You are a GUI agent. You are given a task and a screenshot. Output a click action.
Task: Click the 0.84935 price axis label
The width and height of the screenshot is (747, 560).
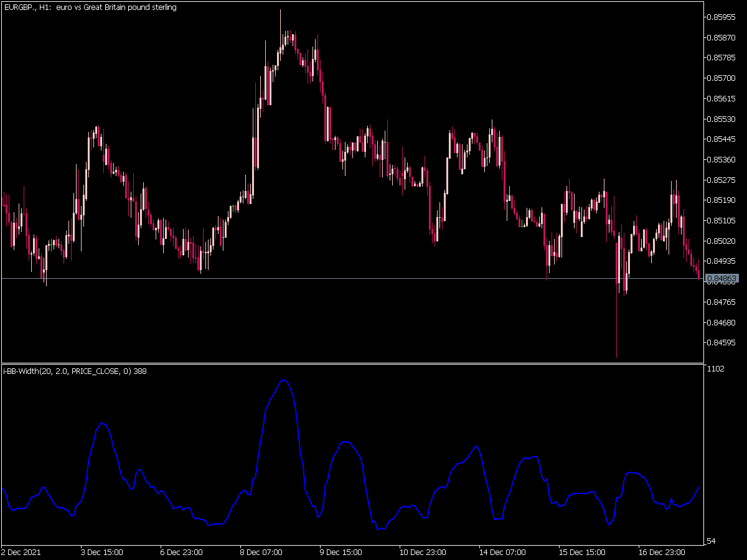tap(723, 261)
